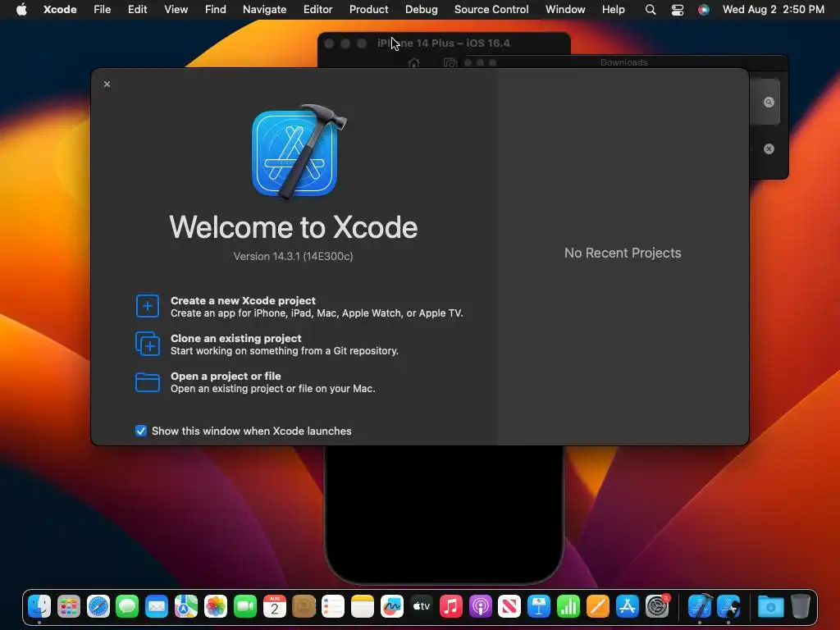The width and height of the screenshot is (840, 630).
Task: Click the lower X circle icon in Downloads window
Action: tap(769, 149)
